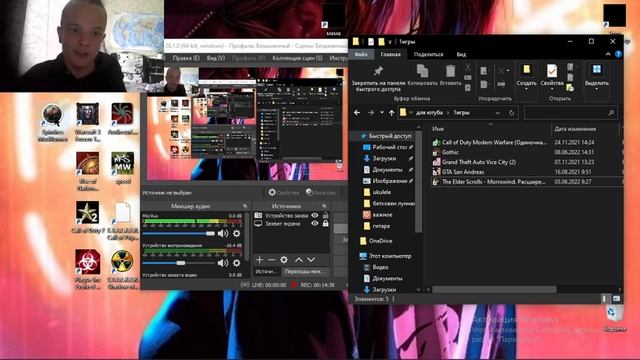This screenshot has width=640, height=360.
Task: Go up one folder with Explorer up arrow
Action: (x=391, y=113)
